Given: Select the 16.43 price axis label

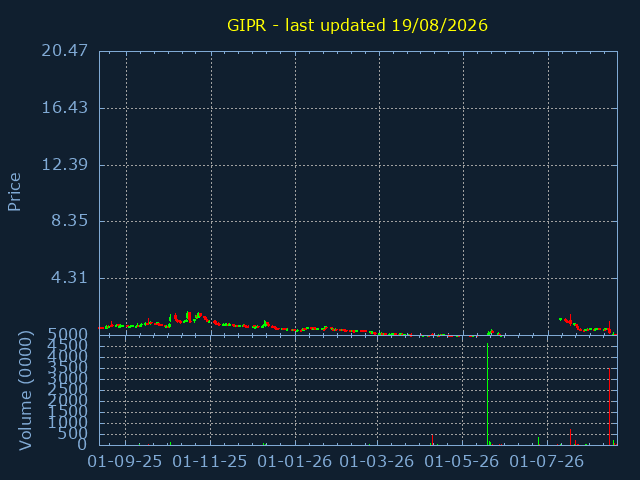Looking at the screenshot, I should click(x=64, y=108).
